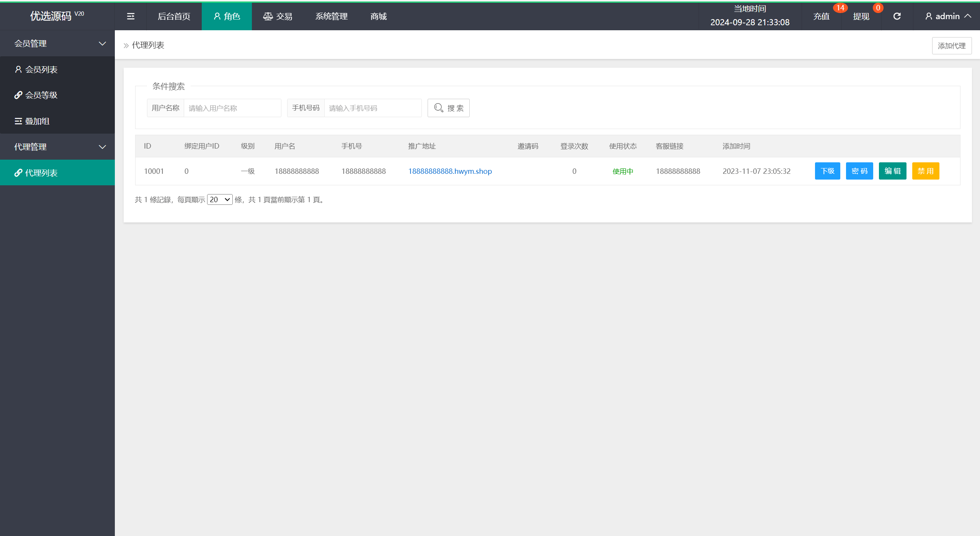This screenshot has height=536, width=980.
Task: Open the 系统管理 top menu
Action: pyautogui.click(x=332, y=16)
